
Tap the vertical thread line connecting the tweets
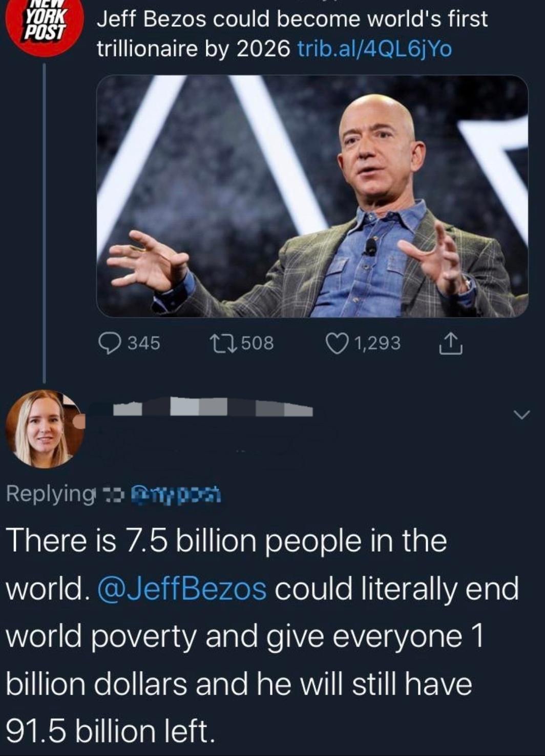[x=44, y=223]
